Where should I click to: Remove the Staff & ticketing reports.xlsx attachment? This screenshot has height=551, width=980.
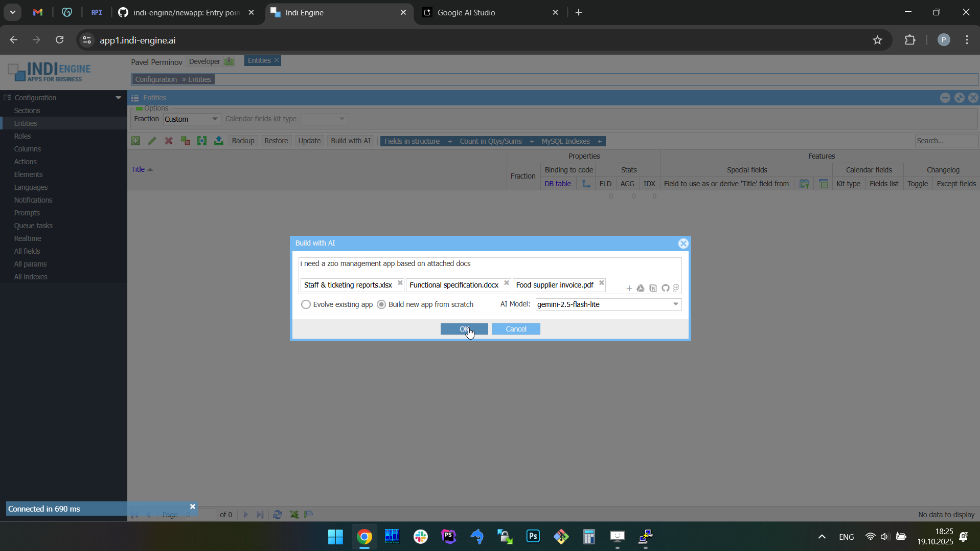tap(400, 283)
